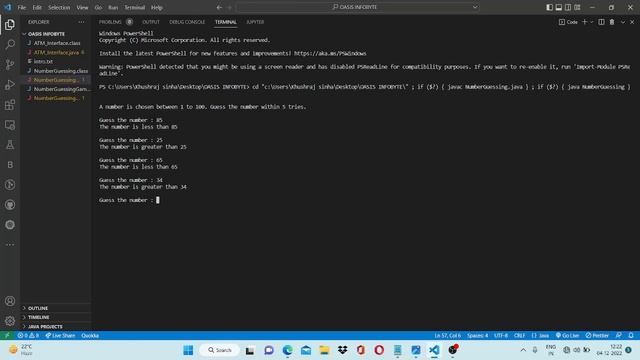This screenshot has height=360, width=640.
Task: Open the new terminal profile dropdown arrow
Action: point(591,22)
